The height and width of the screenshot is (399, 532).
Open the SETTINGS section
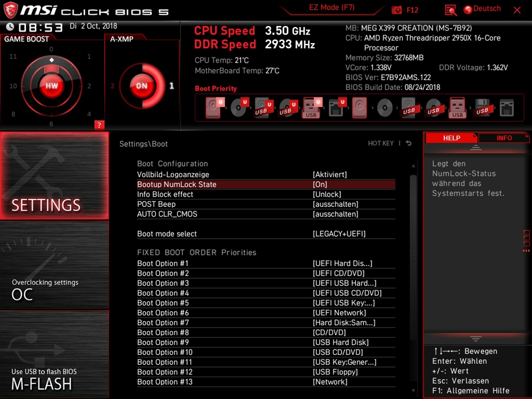click(x=54, y=176)
